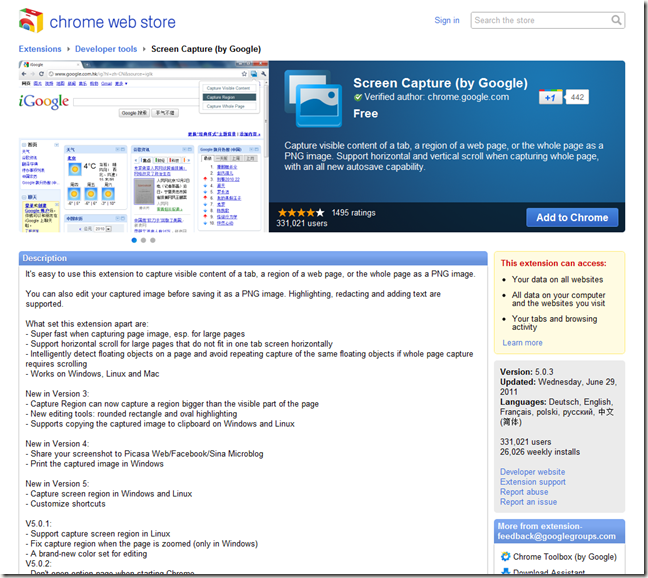Click the Description section header tab
648x578 pixels.
45,258
